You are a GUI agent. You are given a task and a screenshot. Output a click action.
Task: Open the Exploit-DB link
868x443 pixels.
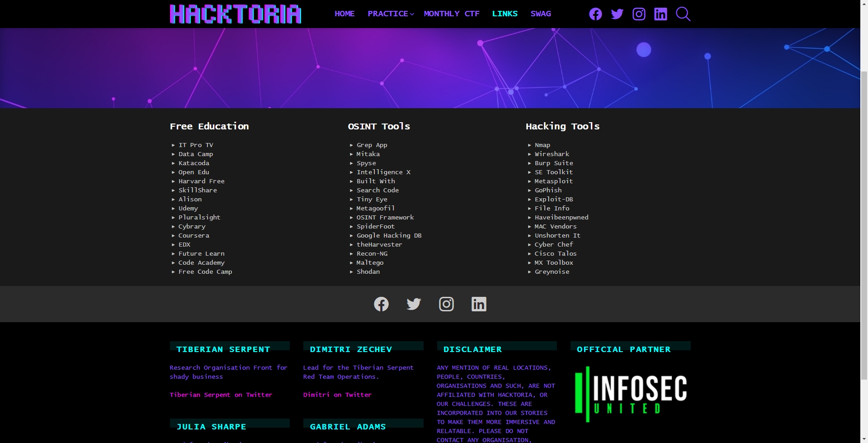coord(554,199)
